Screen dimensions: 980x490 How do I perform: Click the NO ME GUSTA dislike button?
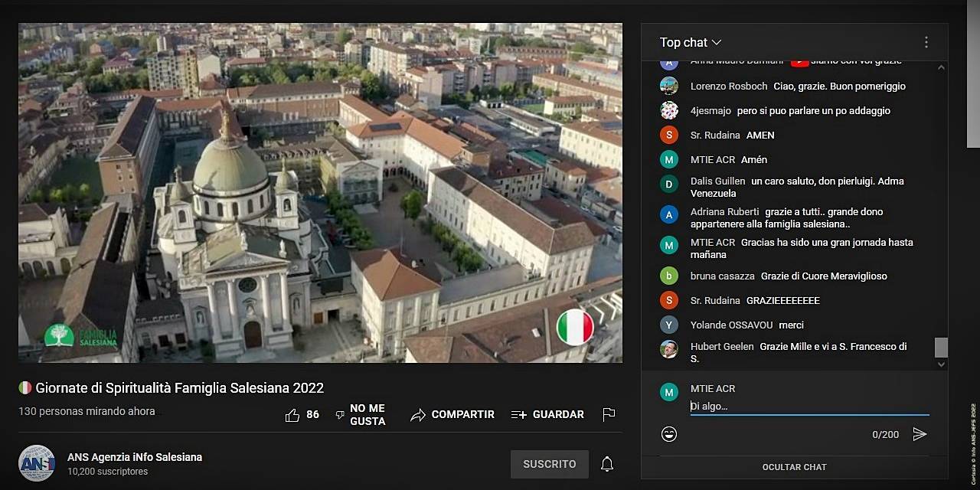click(x=361, y=415)
